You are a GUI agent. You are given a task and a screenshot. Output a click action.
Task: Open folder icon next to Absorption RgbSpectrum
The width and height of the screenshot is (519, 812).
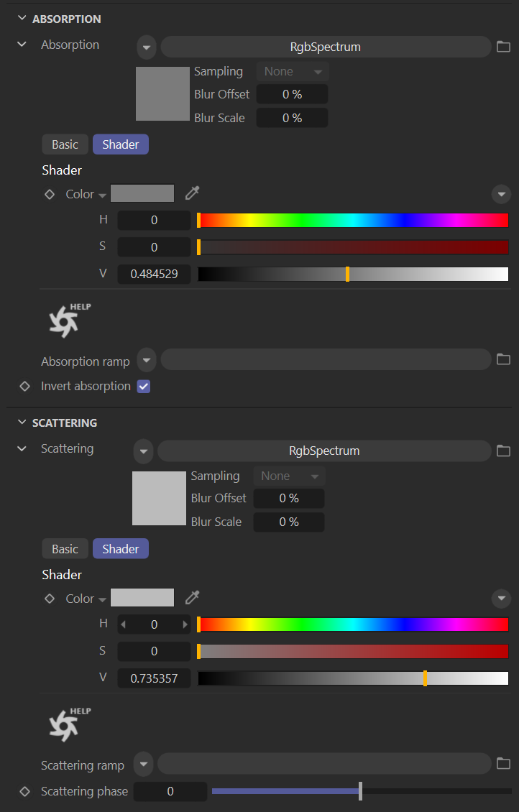coord(503,47)
